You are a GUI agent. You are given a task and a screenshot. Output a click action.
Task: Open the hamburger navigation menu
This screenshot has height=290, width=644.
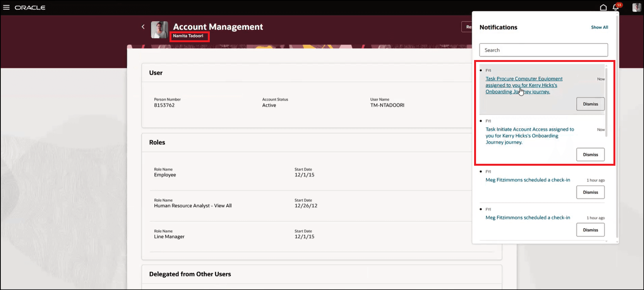pyautogui.click(x=6, y=7)
